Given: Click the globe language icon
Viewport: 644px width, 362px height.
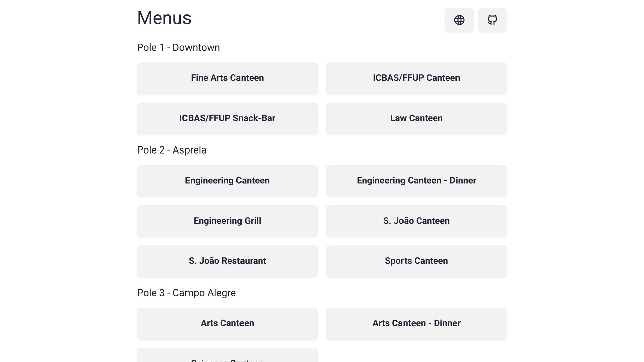Looking at the screenshot, I should point(459,20).
